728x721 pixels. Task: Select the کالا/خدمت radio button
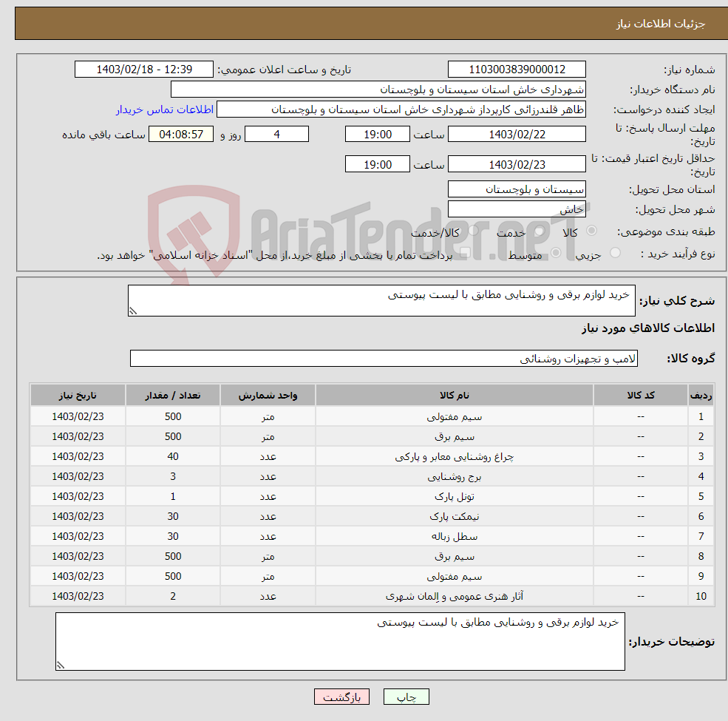[x=473, y=231]
